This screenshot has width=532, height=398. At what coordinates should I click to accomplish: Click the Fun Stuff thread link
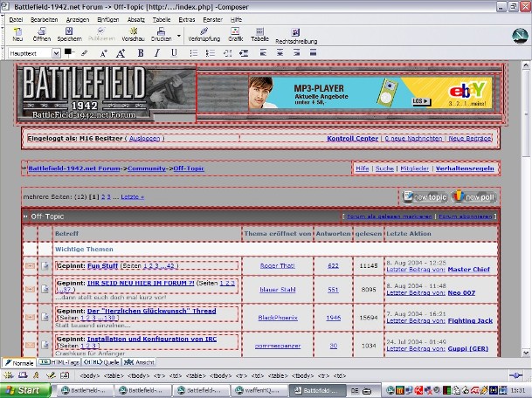(x=103, y=265)
